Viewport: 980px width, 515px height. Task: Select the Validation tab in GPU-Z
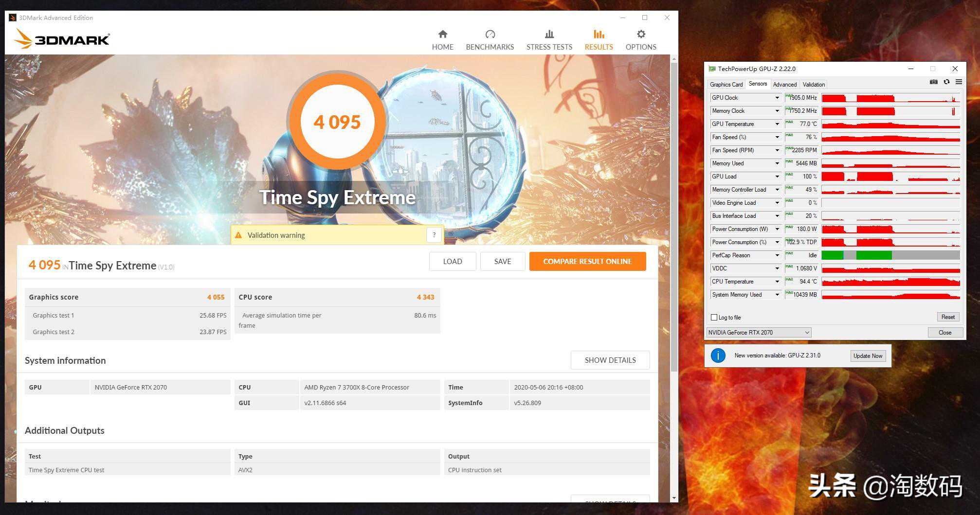[x=814, y=85]
